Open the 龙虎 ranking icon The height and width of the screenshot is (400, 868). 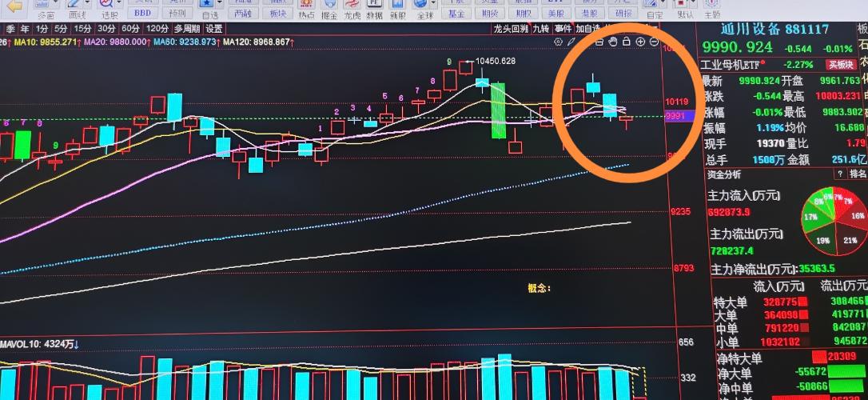(352, 10)
